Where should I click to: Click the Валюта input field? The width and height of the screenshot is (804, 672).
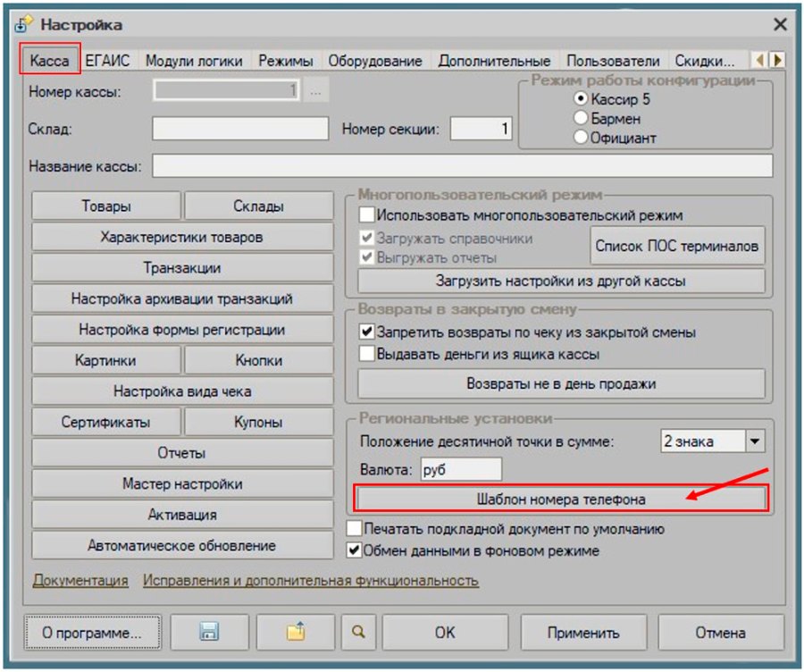[461, 469]
